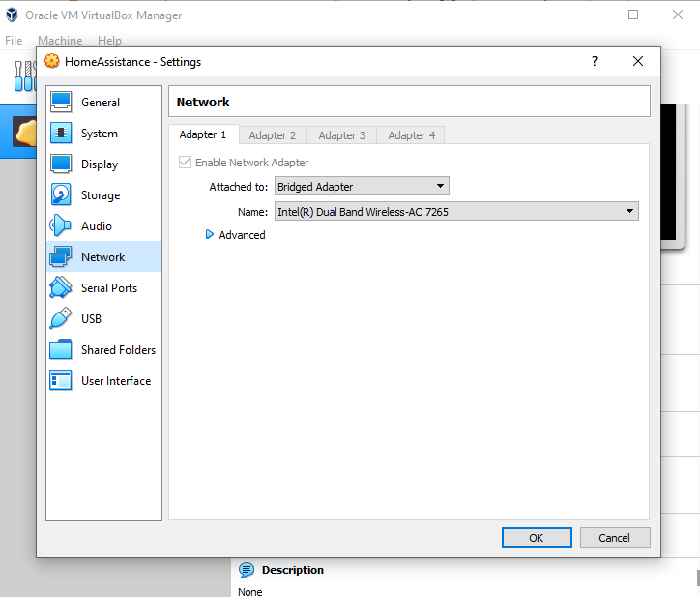
Task: Switch to the Adapter 2 tab
Action: point(273,135)
